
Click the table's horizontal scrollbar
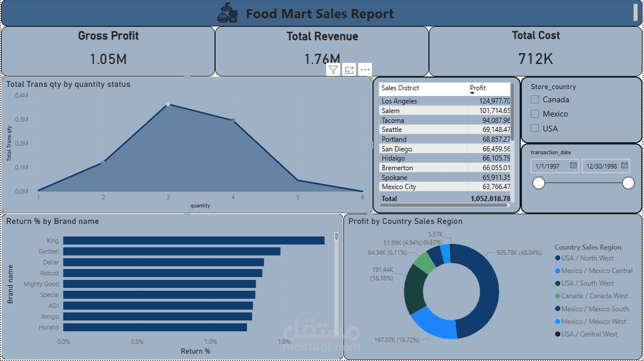point(444,204)
